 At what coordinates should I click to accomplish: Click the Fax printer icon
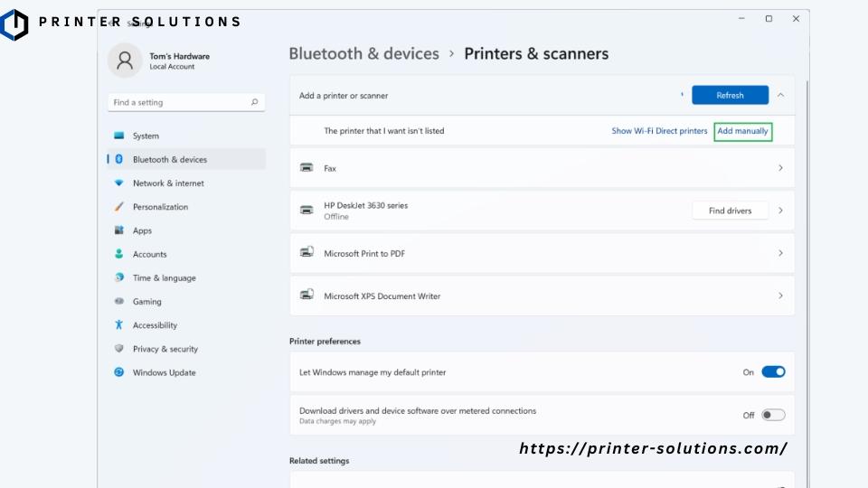307,167
